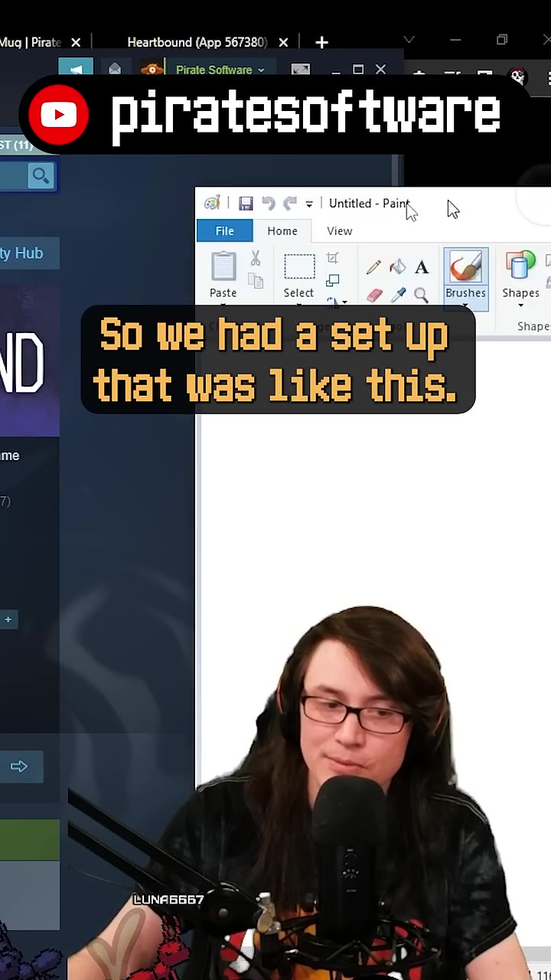
Task: Redo the last action in Paint
Action: click(290, 203)
